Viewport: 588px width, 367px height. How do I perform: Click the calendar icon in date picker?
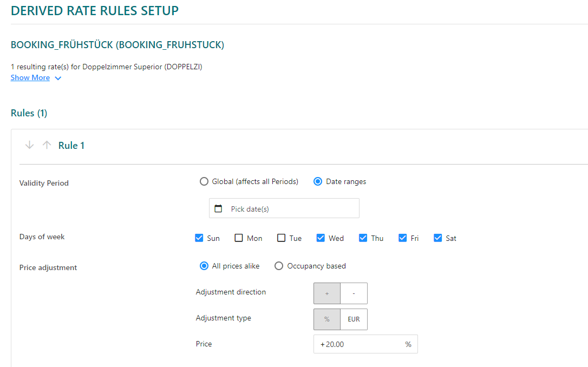pos(218,208)
